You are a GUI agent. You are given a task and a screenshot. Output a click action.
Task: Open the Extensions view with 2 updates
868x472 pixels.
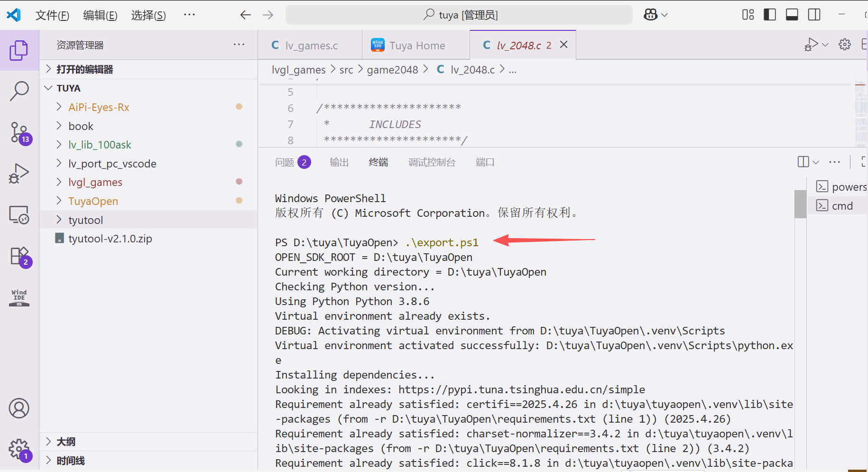coord(20,257)
